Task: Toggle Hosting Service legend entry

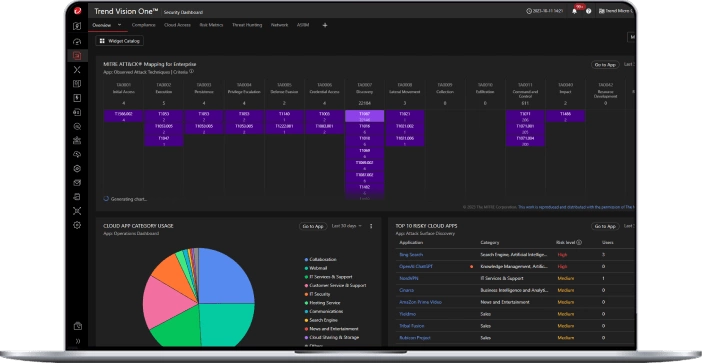Action: pyautogui.click(x=322, y=303)
